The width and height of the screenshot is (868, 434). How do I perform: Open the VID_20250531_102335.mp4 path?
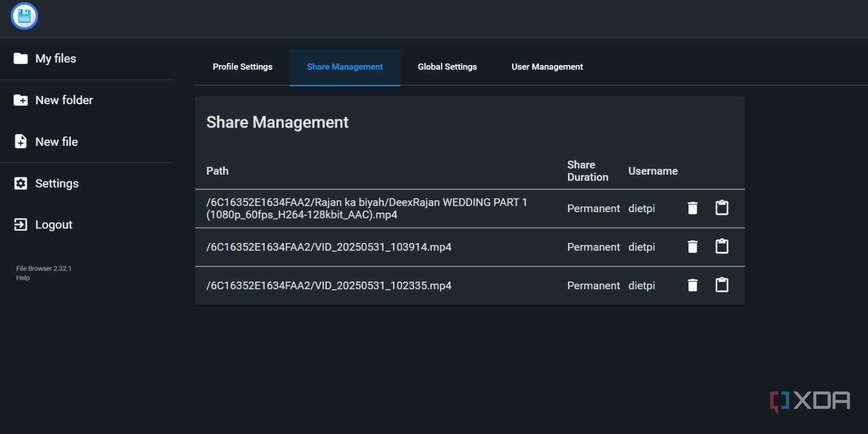[x=329, y=285]
